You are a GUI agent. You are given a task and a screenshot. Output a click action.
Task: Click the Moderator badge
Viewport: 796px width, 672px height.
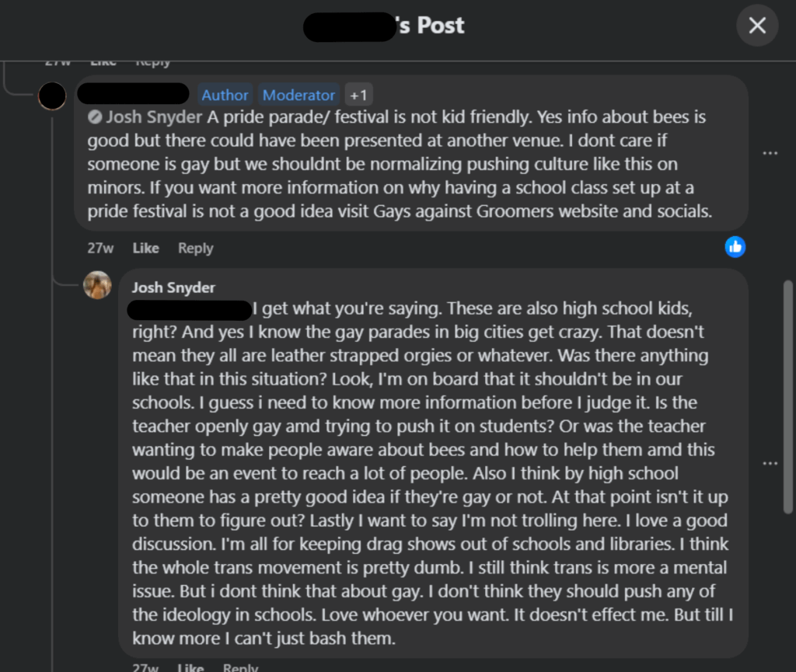(298, 95)
